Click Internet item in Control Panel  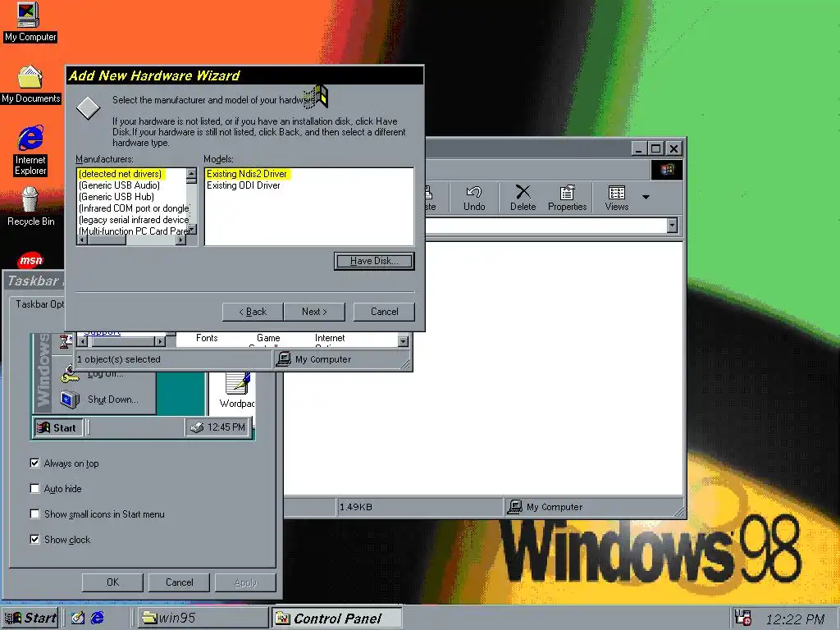[330, 338]
